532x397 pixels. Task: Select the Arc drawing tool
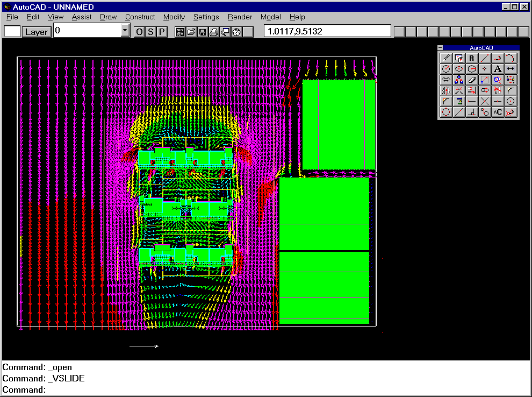coord(511,58)
